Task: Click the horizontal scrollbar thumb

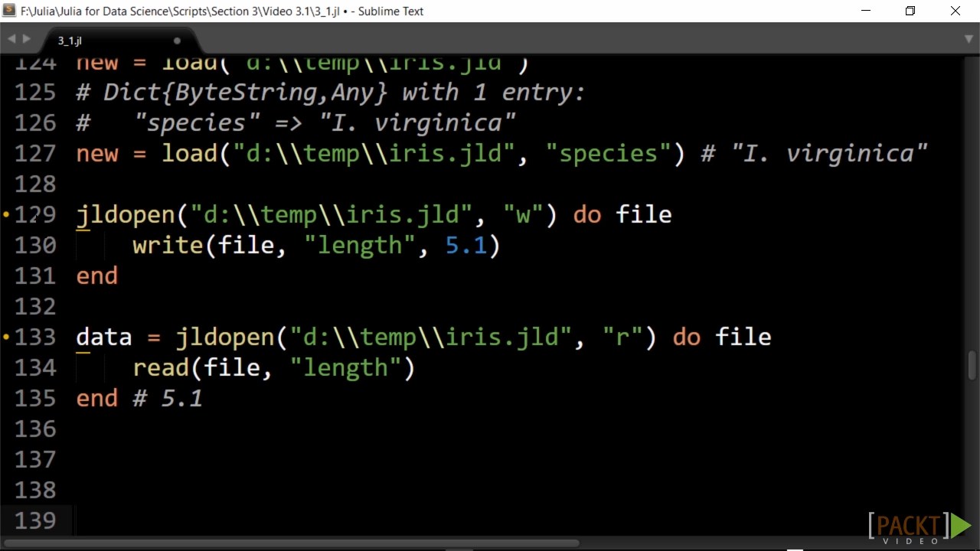Action: (291, 544)
